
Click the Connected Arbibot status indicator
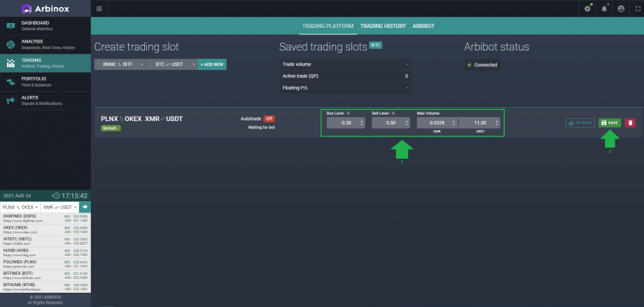coord(482,65)
